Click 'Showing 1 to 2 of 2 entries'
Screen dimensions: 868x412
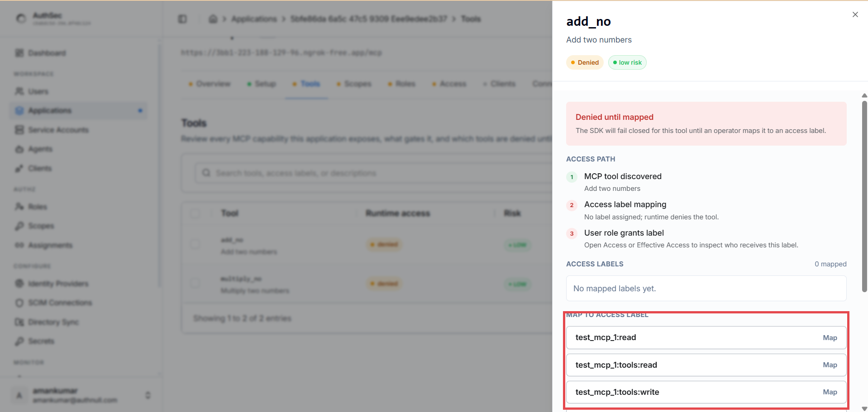tap(242, 318)
